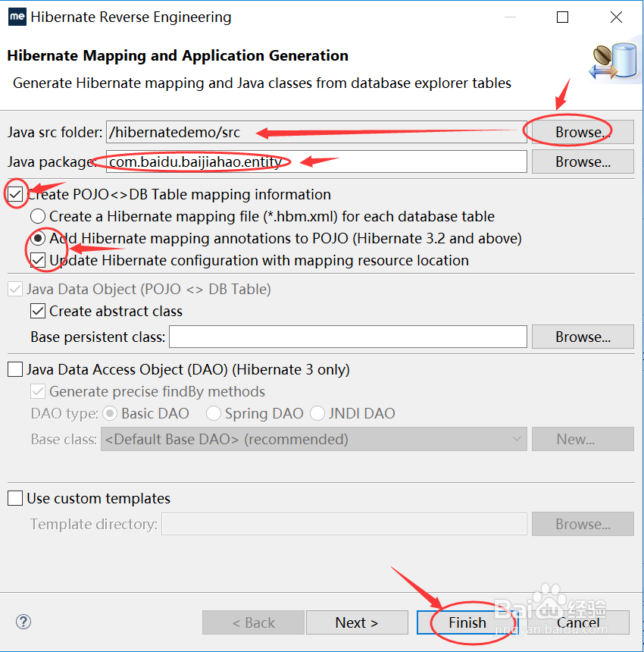644x652 pixels.
Task: Uncheck Create abstract class checkbox
Action: [38, 311]
